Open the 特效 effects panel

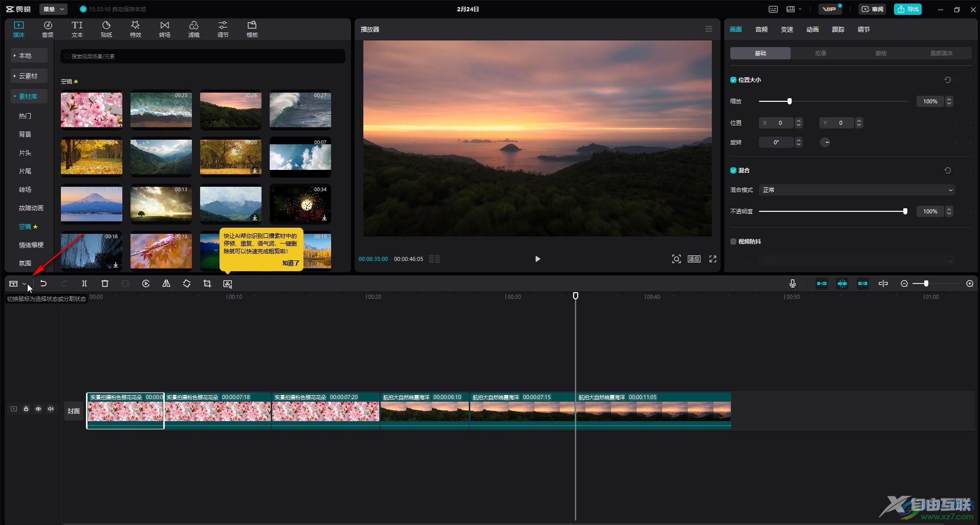136,29
